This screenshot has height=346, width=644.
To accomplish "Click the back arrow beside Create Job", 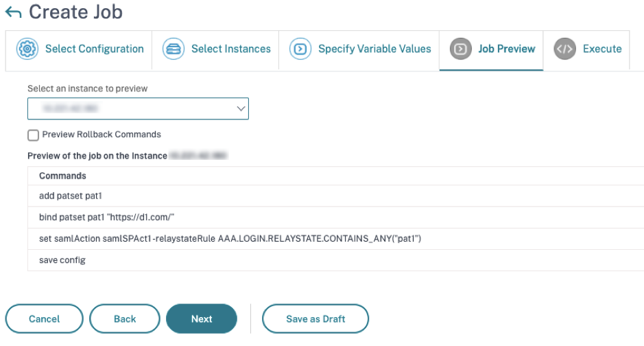I will pyautogui.click(x=13, y=12).
